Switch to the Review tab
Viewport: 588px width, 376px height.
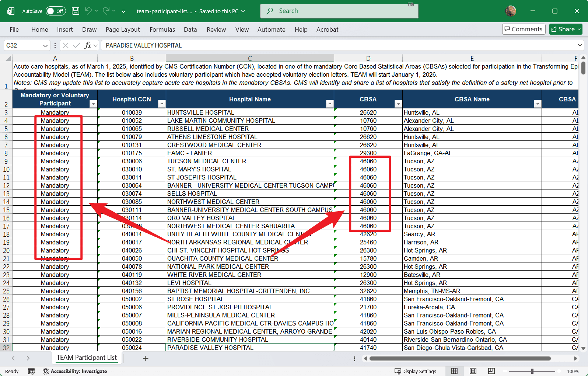point(216,29)
